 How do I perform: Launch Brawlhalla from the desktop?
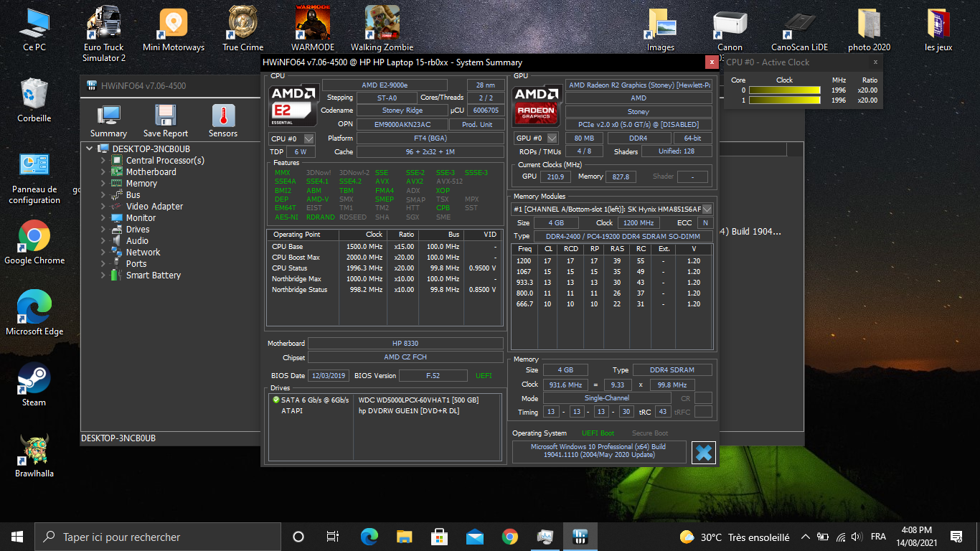[x=34, y=456]
